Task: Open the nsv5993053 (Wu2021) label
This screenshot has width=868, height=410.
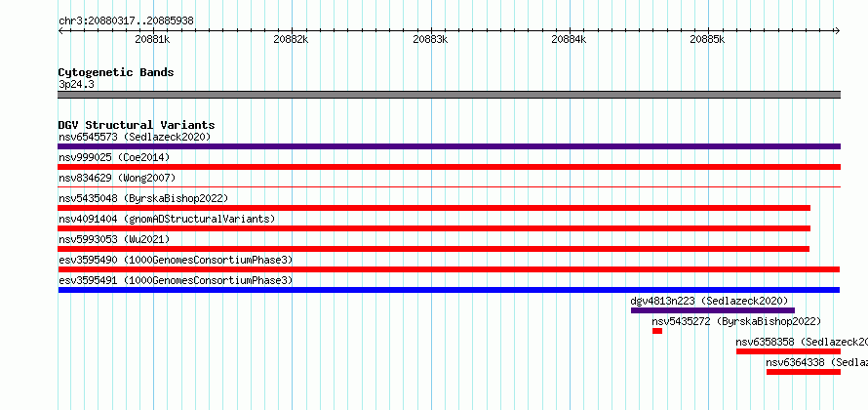Action: tap(114, 239)
